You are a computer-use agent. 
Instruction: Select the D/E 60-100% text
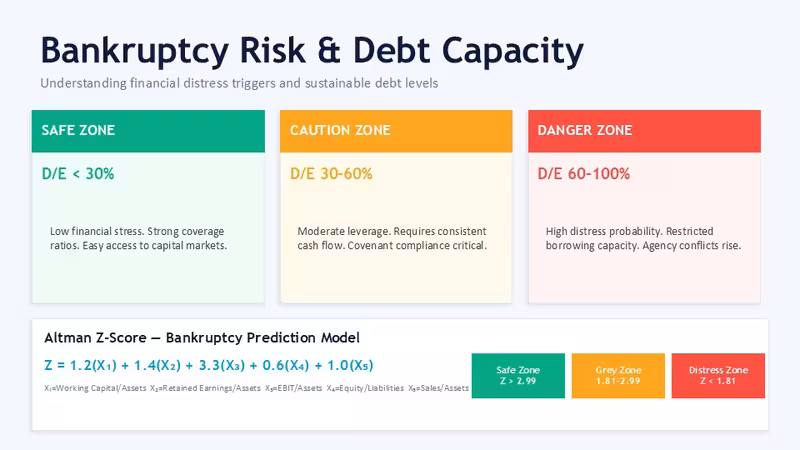pyautogui.click(x=584, y=173)
